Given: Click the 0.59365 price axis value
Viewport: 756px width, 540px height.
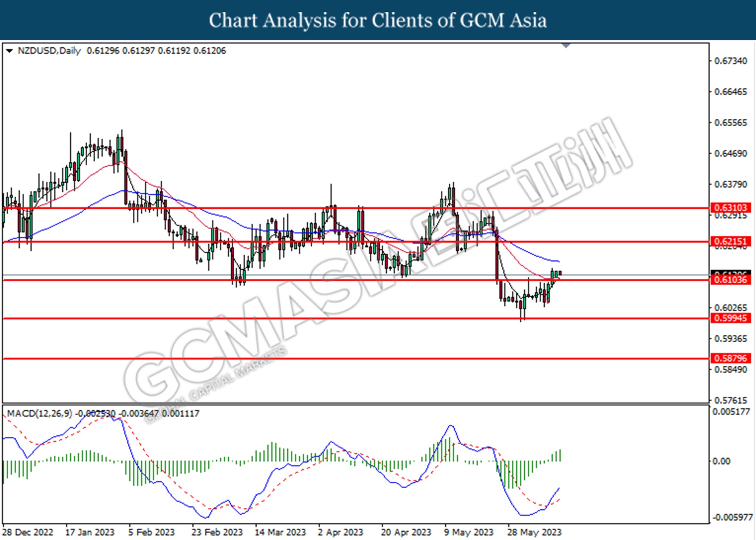Looking at the screenshot, I should pyautogui.click(x=731, y=339).
